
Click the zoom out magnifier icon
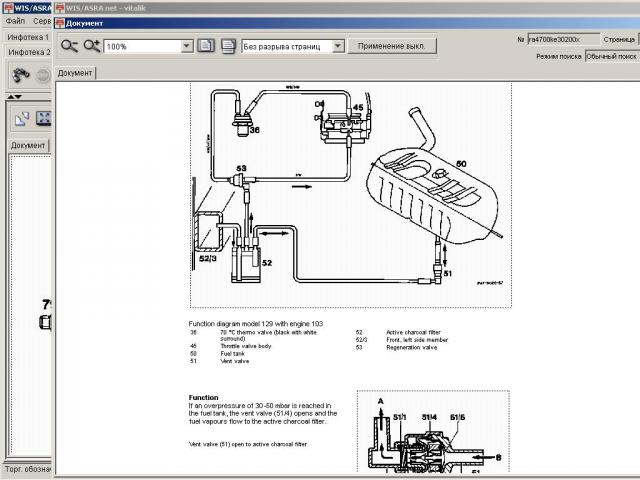point(68,46)
